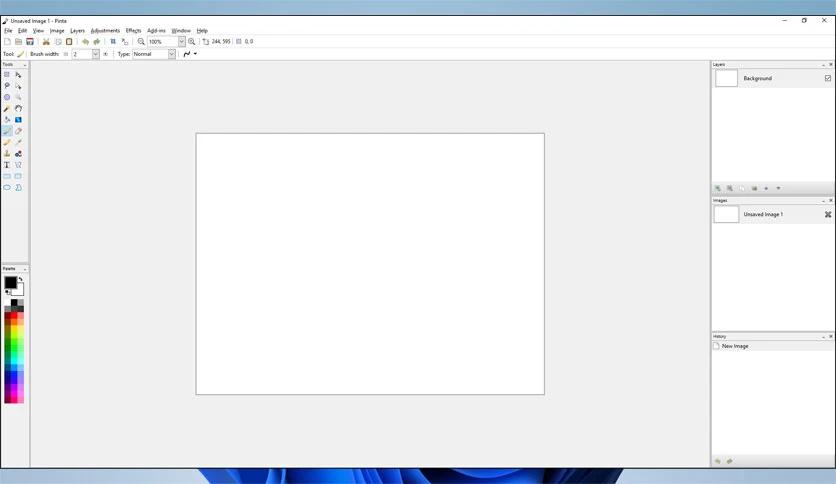The image size is (836, 484).
Task: Open the brush Type dropdown
Action: 172,54
